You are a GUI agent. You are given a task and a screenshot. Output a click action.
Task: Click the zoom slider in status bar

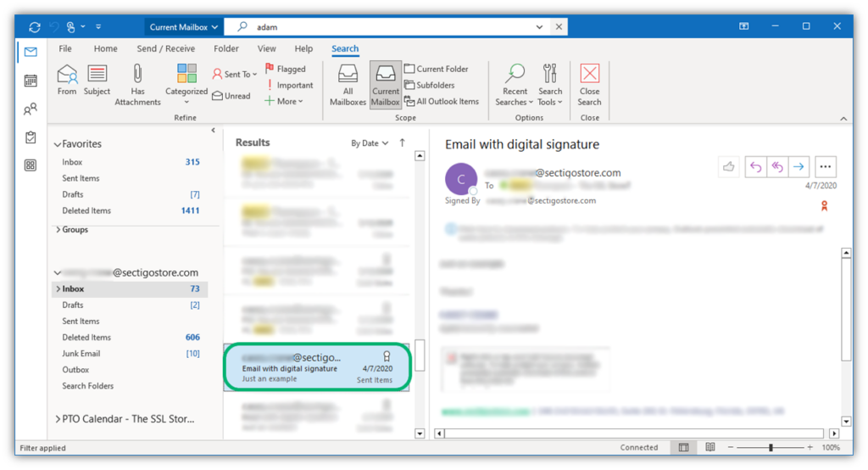(x=771, y=447)
